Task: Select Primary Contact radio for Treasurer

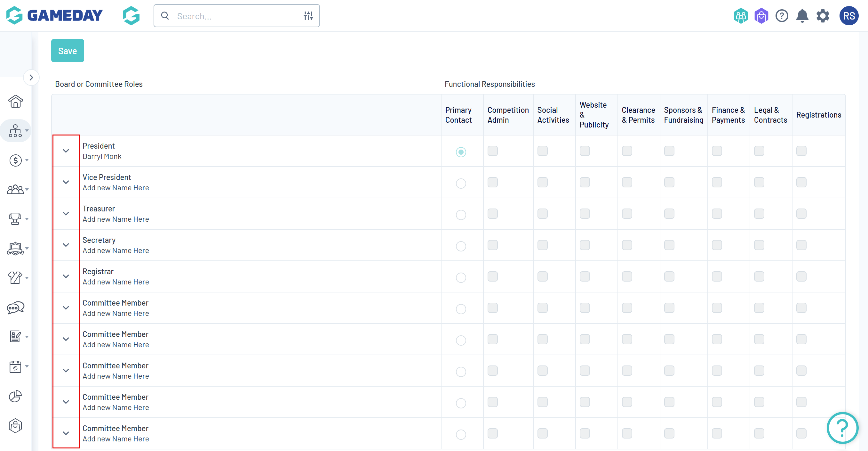Action: coord(461,215)
